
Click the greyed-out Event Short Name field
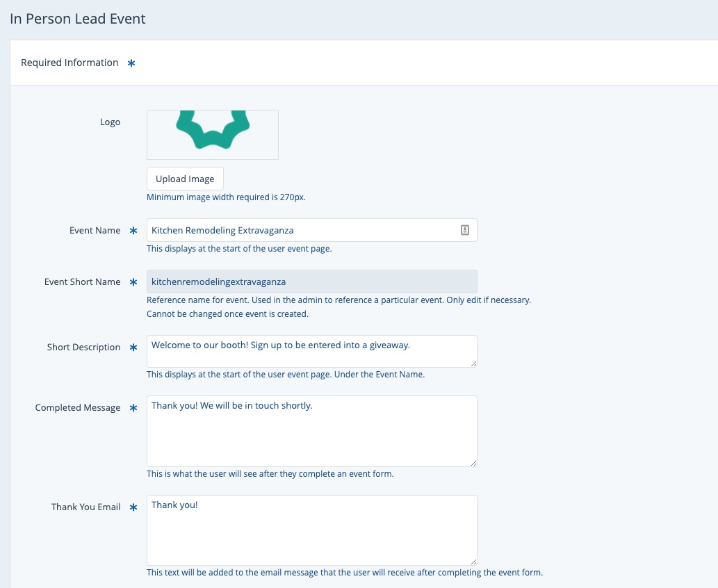coord(311,281)
